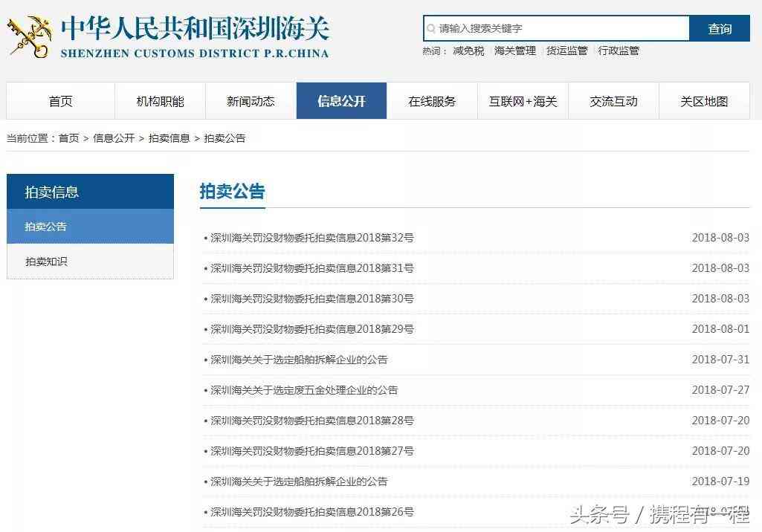The height and width of the screenshot is (532, 762).
Task: Open the 海关管理 hot keyword link
Action: click(x=515, y=51)
